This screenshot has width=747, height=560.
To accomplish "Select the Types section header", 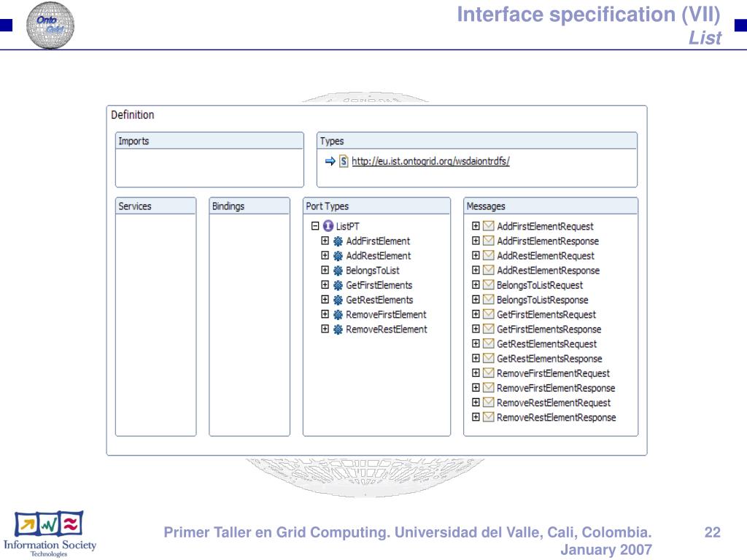I will [477, 141].
